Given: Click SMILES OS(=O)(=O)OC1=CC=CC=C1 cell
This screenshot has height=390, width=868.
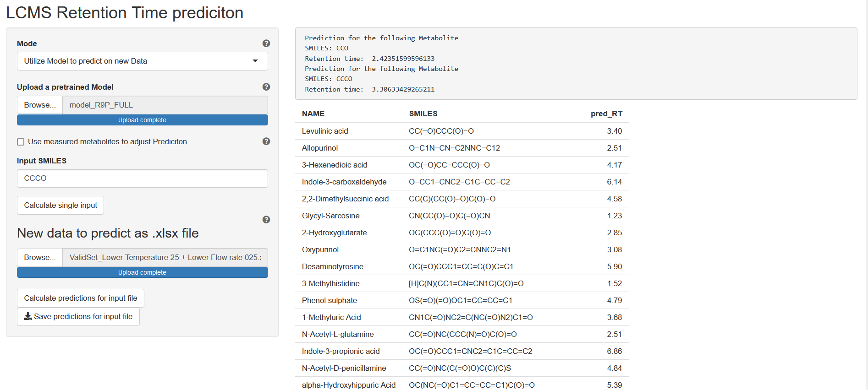Looking at the screenshot, I should tap(461, 300).
